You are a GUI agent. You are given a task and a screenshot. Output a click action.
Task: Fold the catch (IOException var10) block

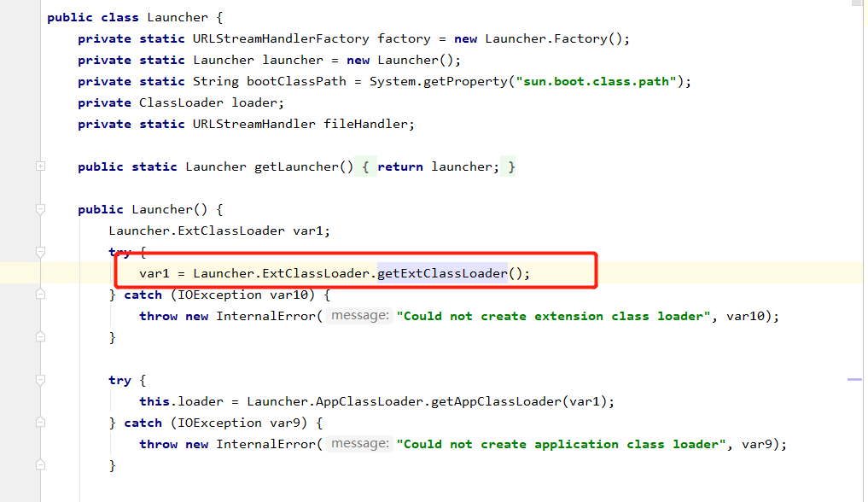point(40,295)
